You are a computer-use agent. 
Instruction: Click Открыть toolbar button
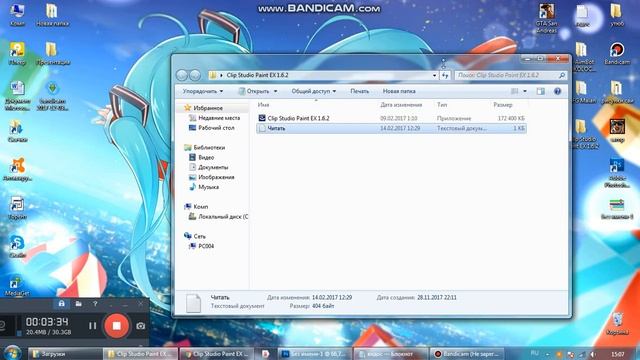[x=254, y=91]
